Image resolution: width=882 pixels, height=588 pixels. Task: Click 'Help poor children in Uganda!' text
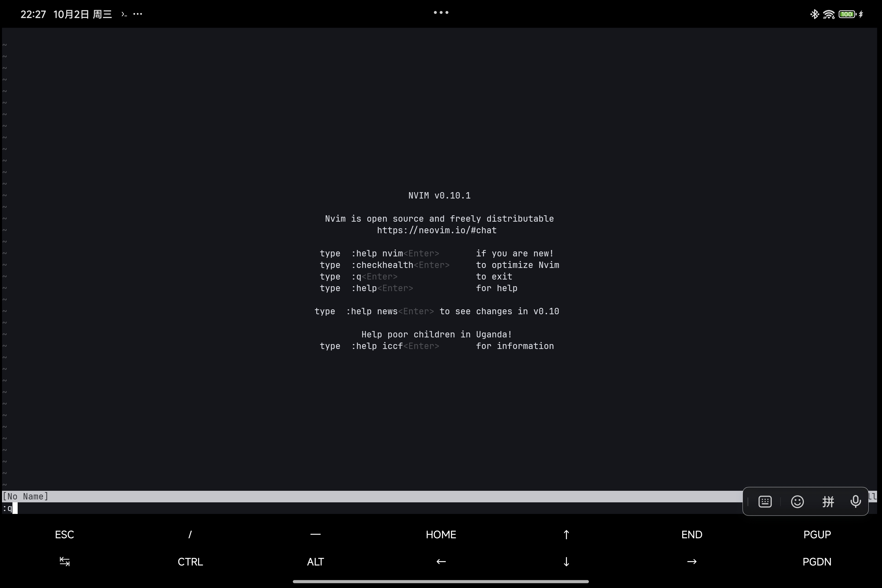436,335
